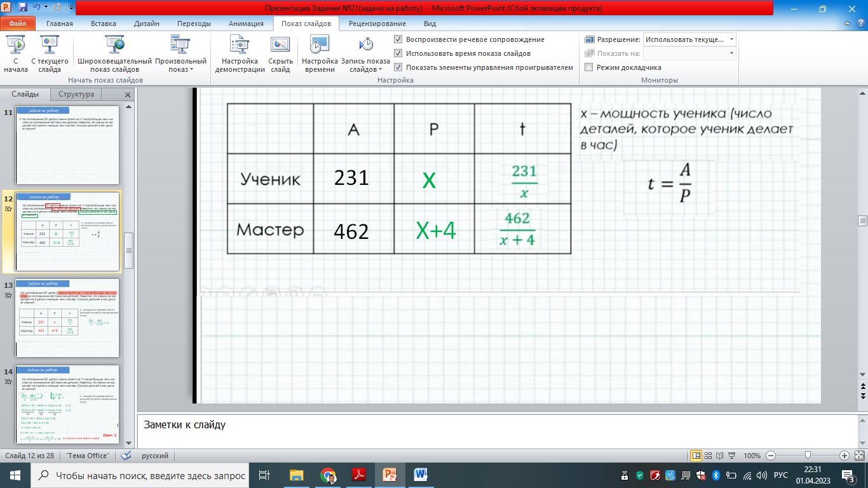868x488 pixels.
Task: Open undo history dropdown arrow
Action: point(44,8)
